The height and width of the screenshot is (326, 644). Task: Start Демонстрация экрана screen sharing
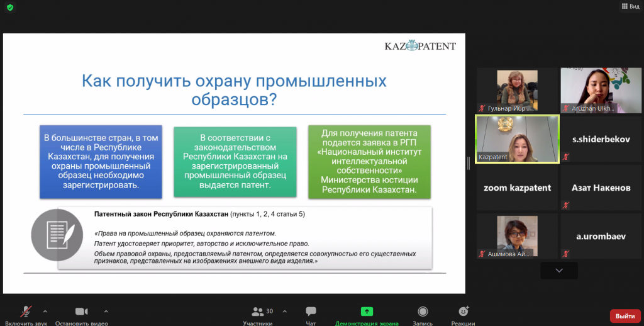click(367, 313)
